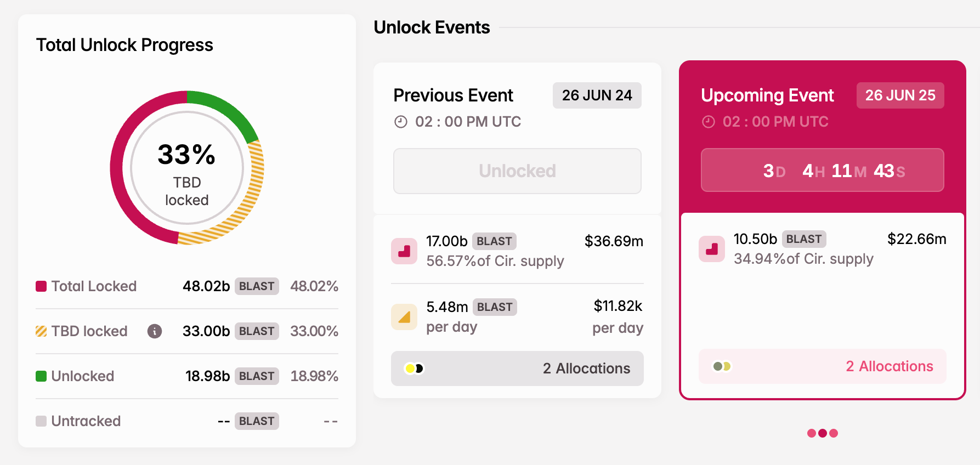The height and width of the screenshot is (465, 980).
Task: Select the 26 JUN 24 date badge
Action: point(597,95)
